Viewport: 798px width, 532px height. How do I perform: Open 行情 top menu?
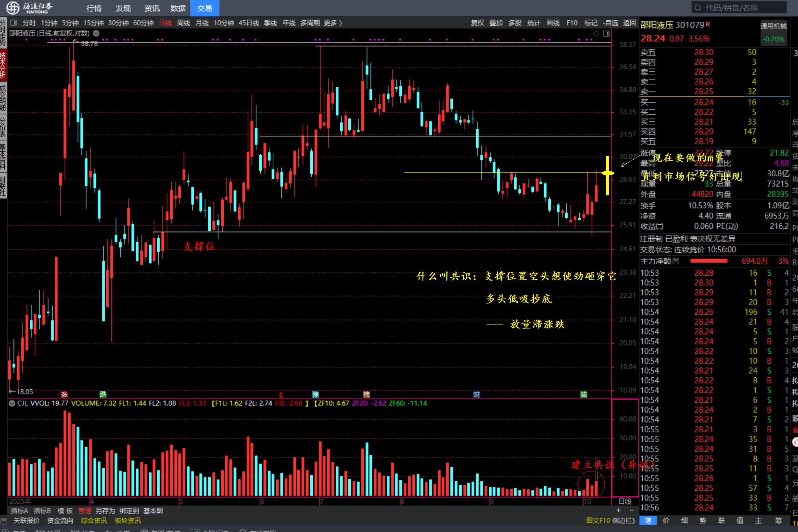tap(94, 8)
